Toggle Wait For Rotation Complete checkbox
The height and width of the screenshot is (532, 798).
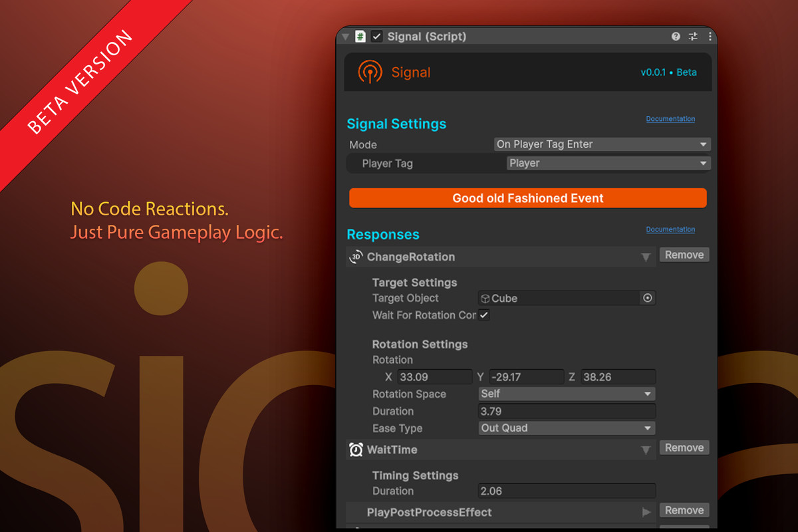484,315
